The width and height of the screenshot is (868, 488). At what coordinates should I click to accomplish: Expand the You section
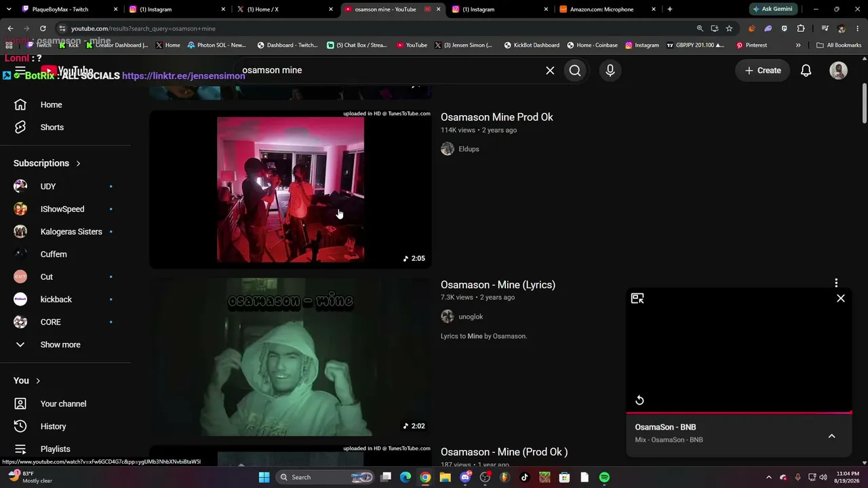click(27, 381)
